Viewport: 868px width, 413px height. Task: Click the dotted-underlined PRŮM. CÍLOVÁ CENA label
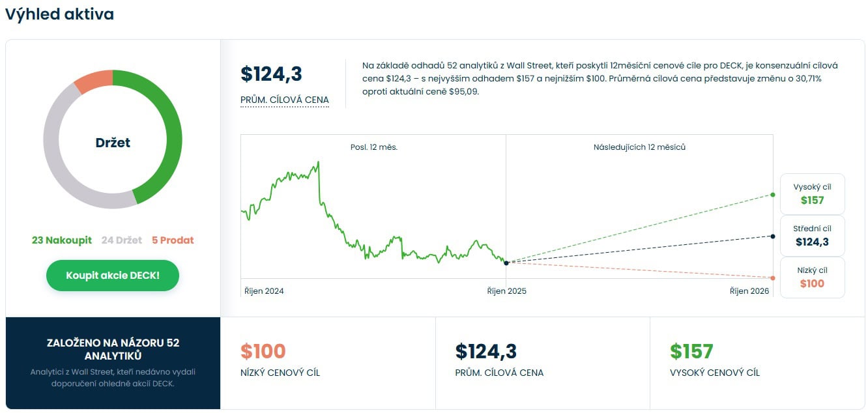[x=284, y=100]
